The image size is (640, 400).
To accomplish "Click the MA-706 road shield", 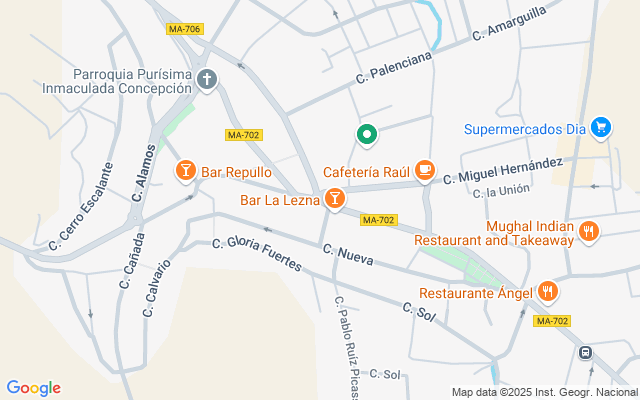I will pyautogui.click(x=185, y=29).
